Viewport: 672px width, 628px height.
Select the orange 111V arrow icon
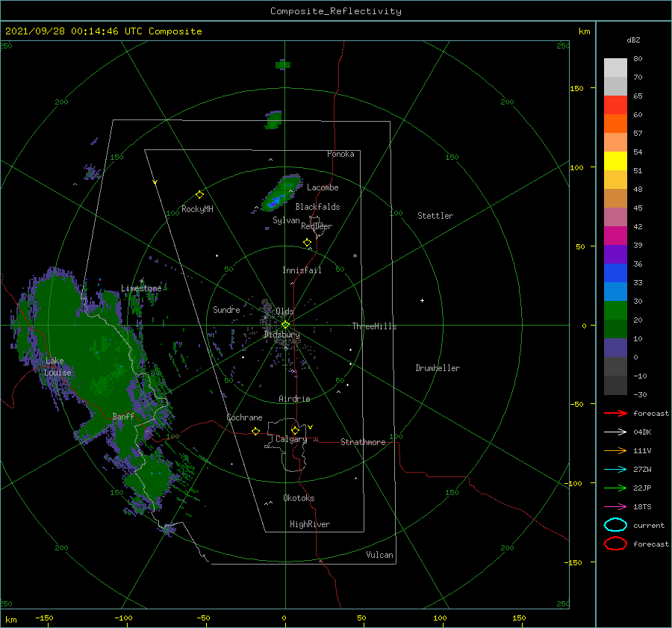point(615,450)
